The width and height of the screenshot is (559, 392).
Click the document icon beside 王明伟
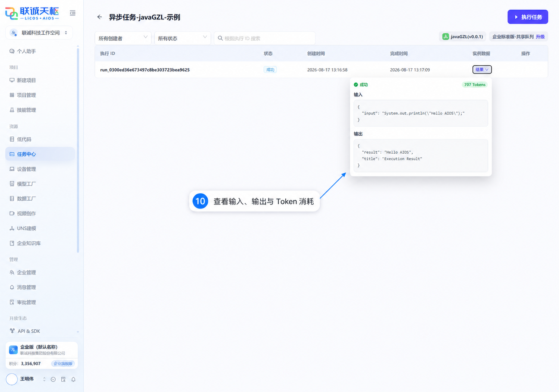click(x=63, y=379)
